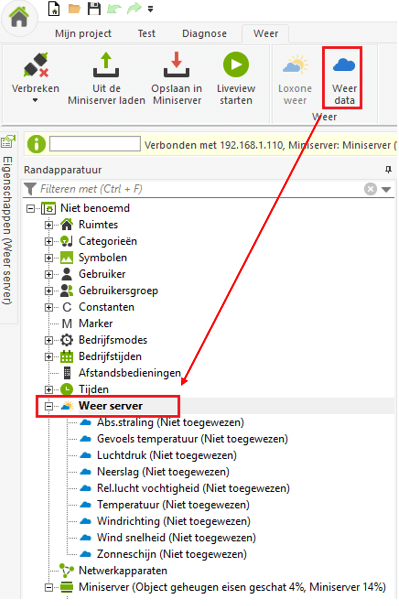
Task: Click Opslaan in Miniserver
Action: [x=177, y=79]
